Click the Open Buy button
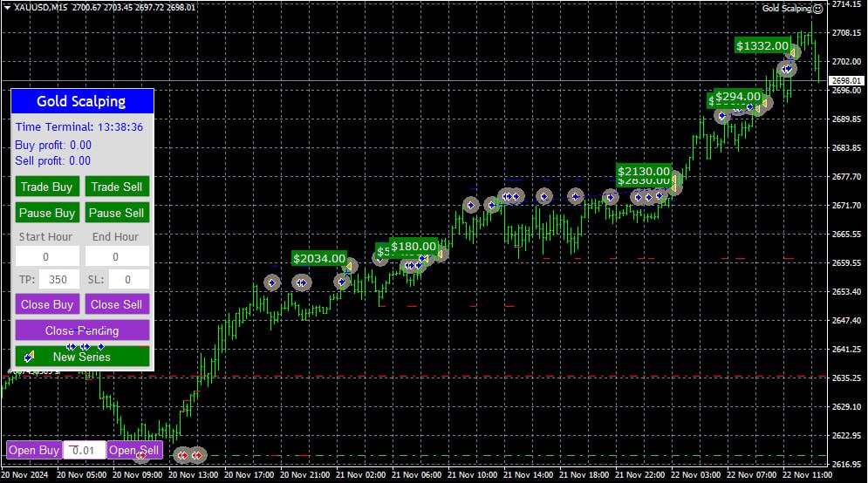 tap(34, 450)
